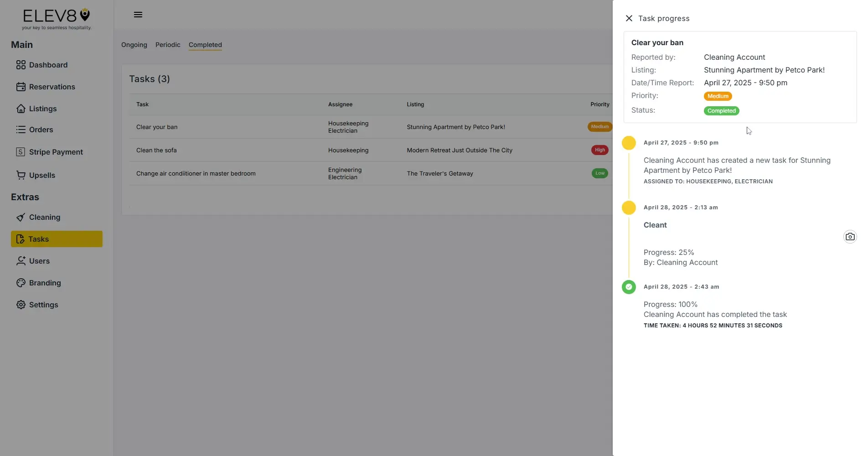This screenshot has width=868, height=456.
Task: Select the Dashboard icon in the sidebar
Action: click(x=21, y=65)
